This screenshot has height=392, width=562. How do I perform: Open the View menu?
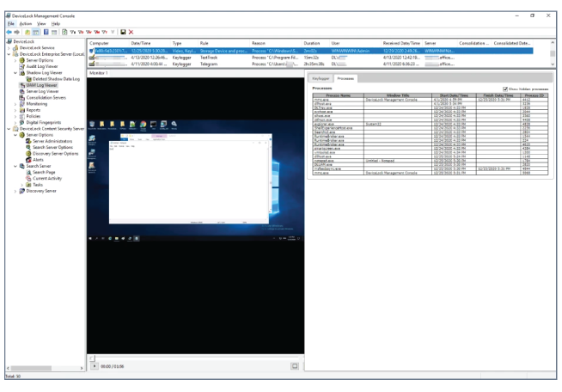coord(41,23)
